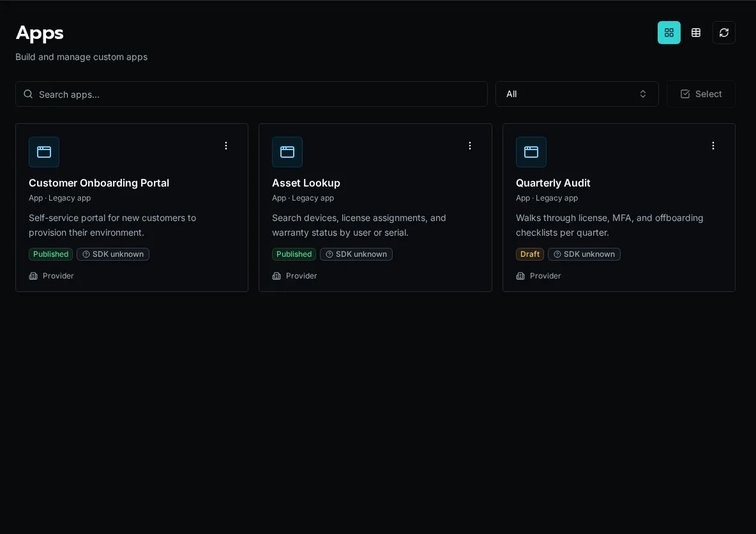
Task: Click the Select button
Action: pos(701,94)
